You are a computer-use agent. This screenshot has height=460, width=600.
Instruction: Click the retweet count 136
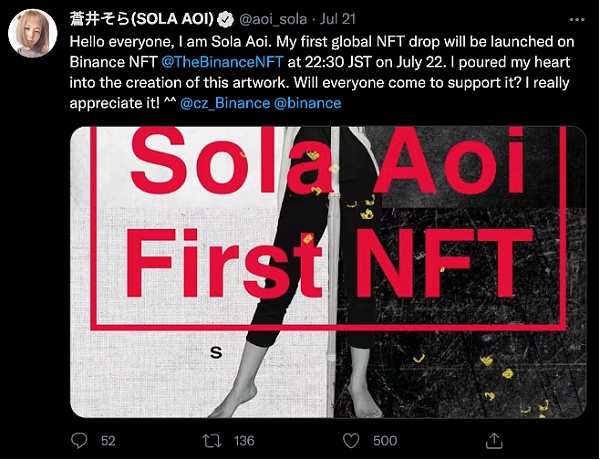point(245,440)
